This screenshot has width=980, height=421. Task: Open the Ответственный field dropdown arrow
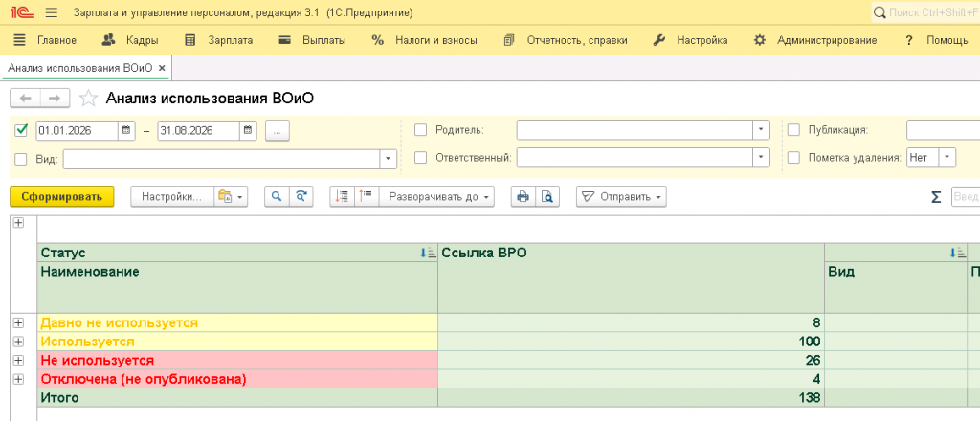pos(761,158)
